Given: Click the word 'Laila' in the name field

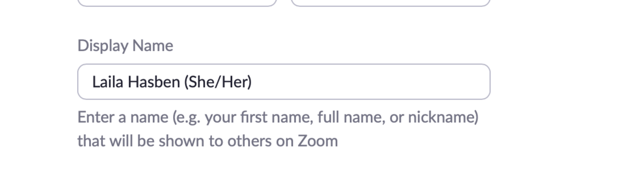Looking at the screenshot, I should [x=107, y=82].
